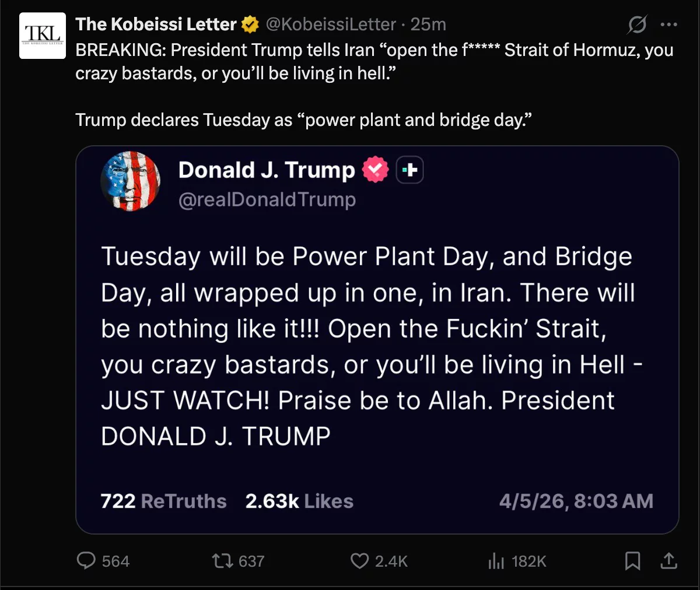
Task: Open The Kobeissi Letter display name
Action: click(156, 24)
